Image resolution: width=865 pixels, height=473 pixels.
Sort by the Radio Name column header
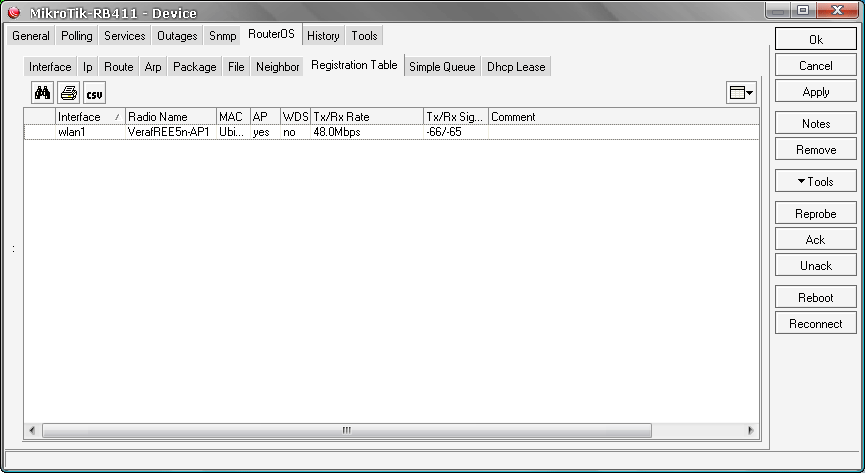click(171, 116)
